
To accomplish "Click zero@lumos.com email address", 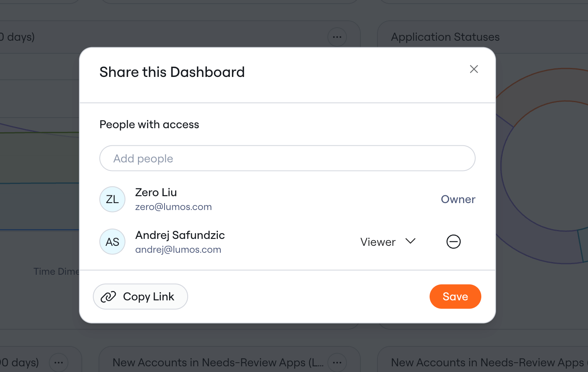I will tap(173, 207).
